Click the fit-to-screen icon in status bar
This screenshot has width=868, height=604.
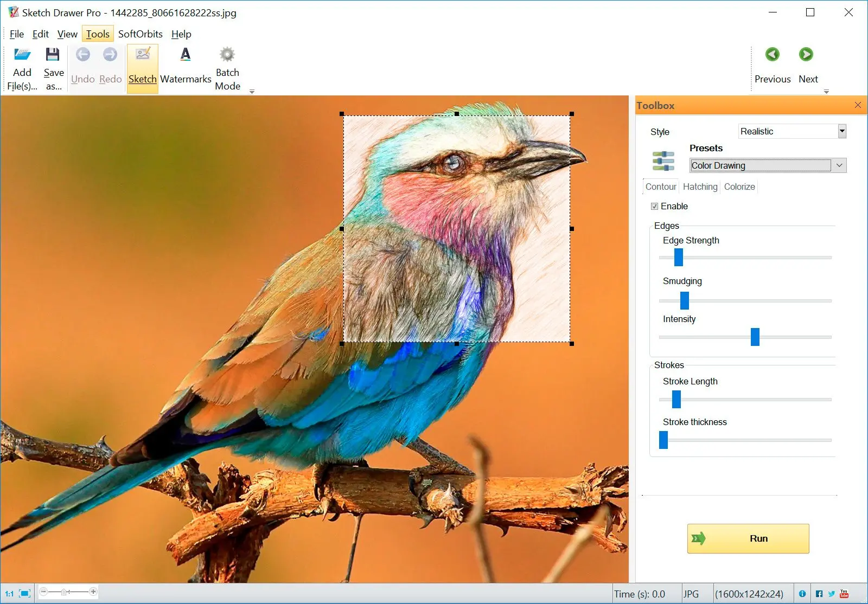(24, 594)
